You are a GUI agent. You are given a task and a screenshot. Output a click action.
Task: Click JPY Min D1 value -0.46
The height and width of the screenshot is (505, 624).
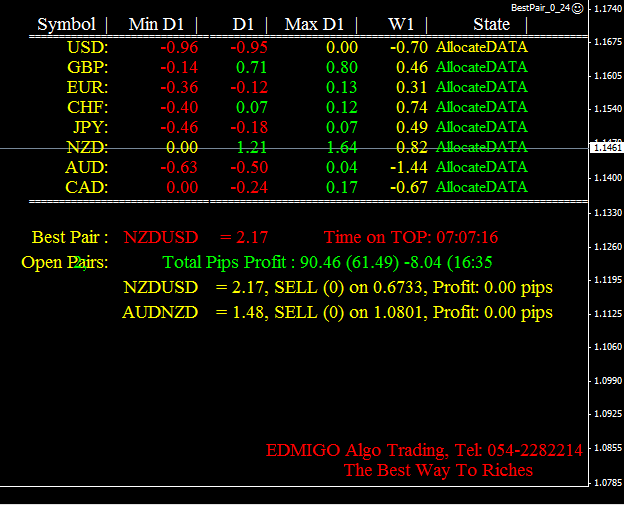[x=179, y=127]
